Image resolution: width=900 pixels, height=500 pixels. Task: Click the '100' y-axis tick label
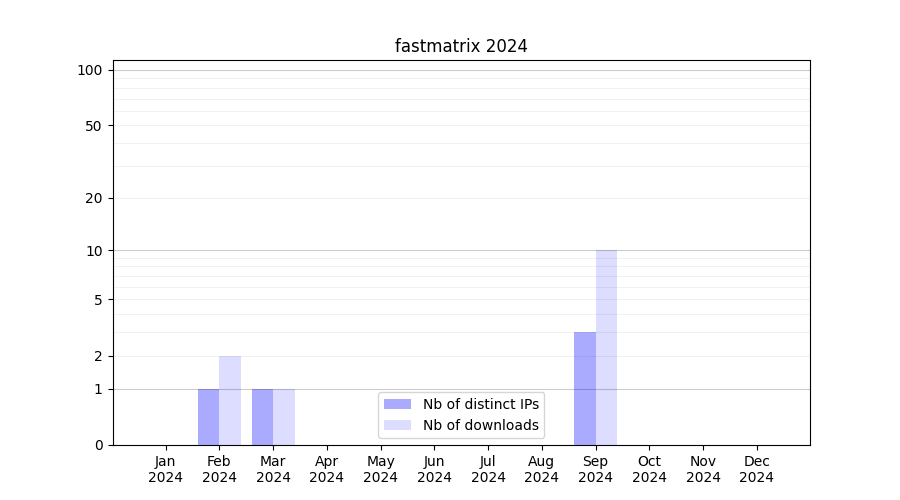pos(90,70)
